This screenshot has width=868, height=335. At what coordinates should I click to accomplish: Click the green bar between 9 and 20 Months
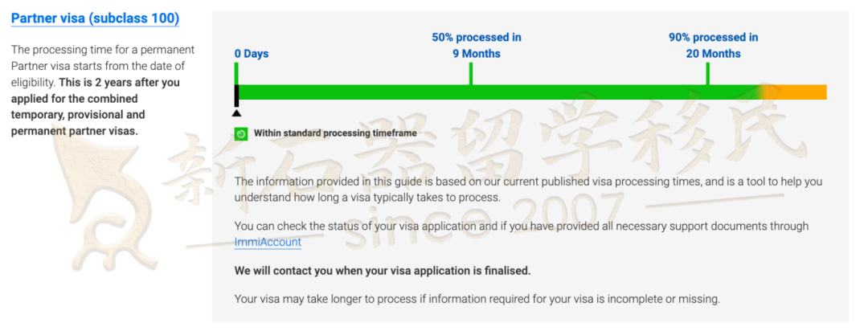point(589,92)
